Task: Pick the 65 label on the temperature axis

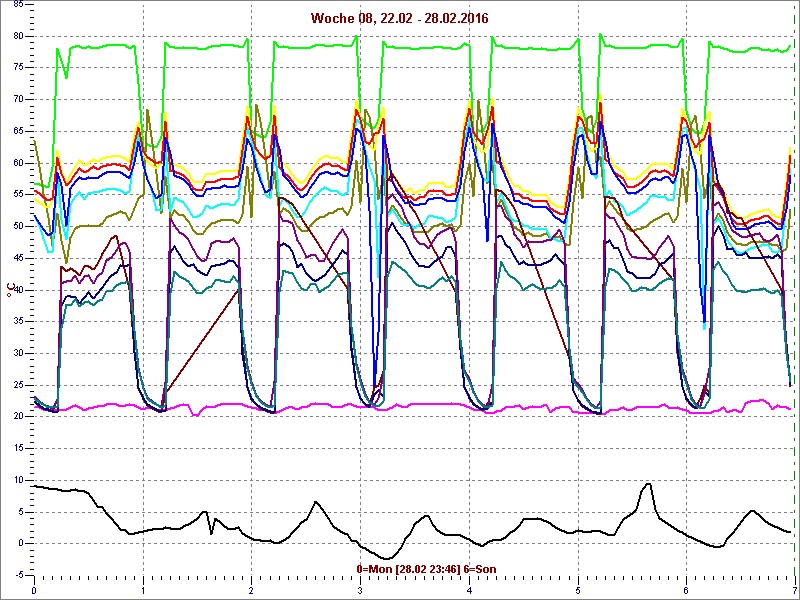Action: 18,131
